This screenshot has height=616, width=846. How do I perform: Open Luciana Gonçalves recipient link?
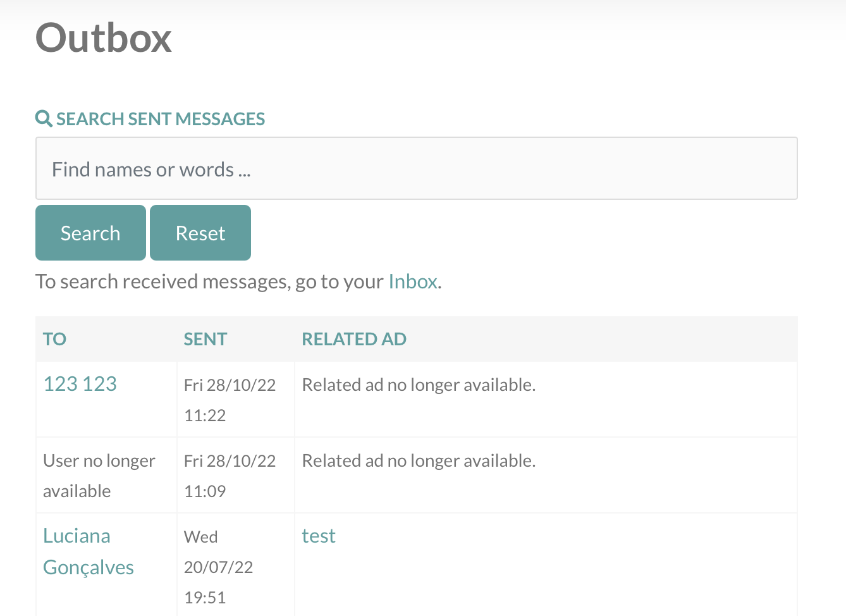(89, 551)
